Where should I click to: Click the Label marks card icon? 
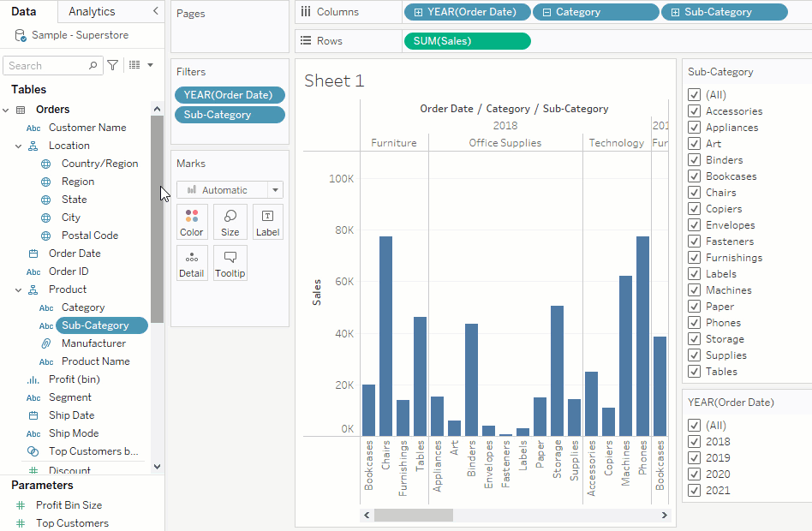(x=267, y=221)
